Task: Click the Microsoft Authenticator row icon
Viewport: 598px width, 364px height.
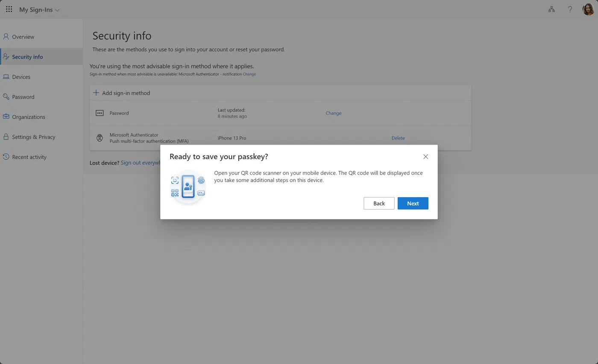Action: [100, 138]
